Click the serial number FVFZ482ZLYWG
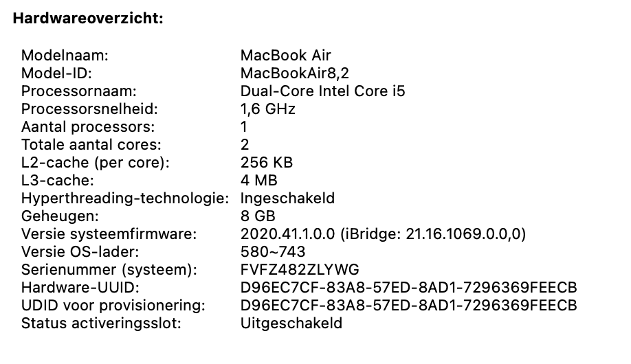This screenshot has height=364, width=631. tap(300, 269)
